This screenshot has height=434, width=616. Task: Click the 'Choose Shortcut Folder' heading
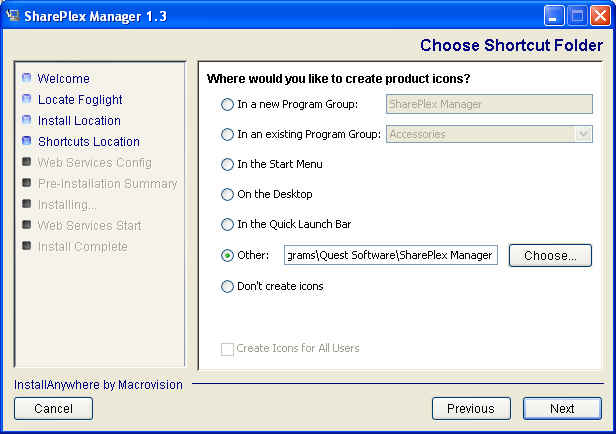pyautogui.click(x=512, y=45)
